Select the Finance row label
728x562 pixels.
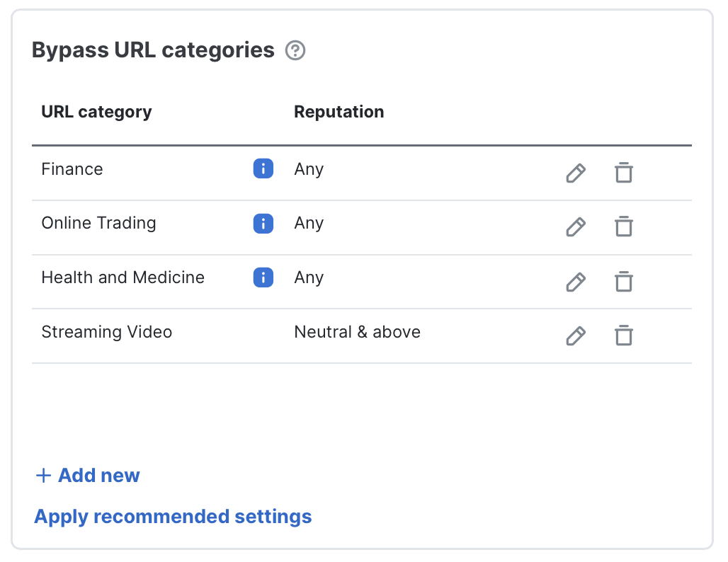click(72, 168)
